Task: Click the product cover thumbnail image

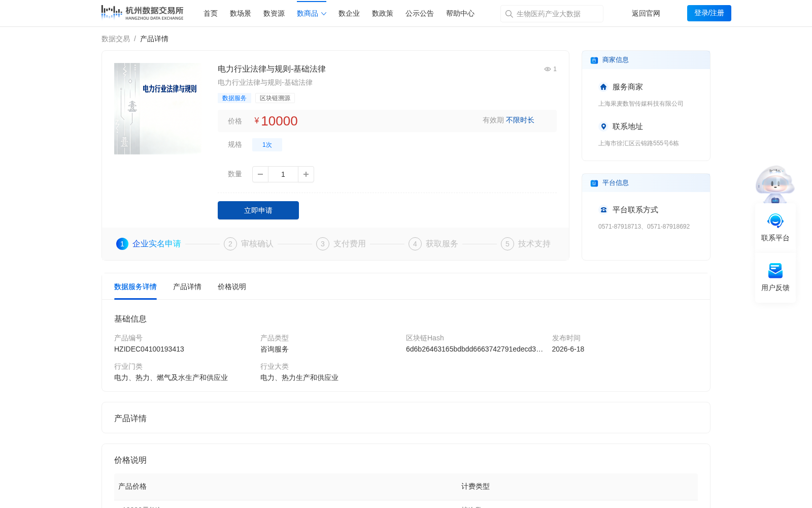Action: tap(158, 109)
